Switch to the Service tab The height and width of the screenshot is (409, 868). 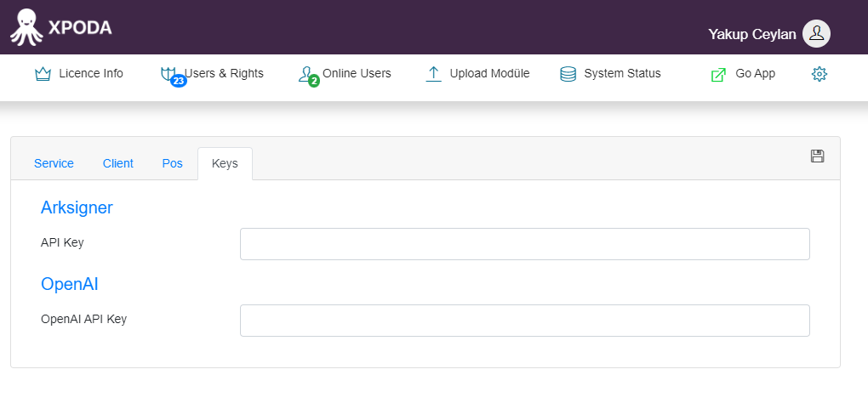pyautogui.click(x=54, y=163)
